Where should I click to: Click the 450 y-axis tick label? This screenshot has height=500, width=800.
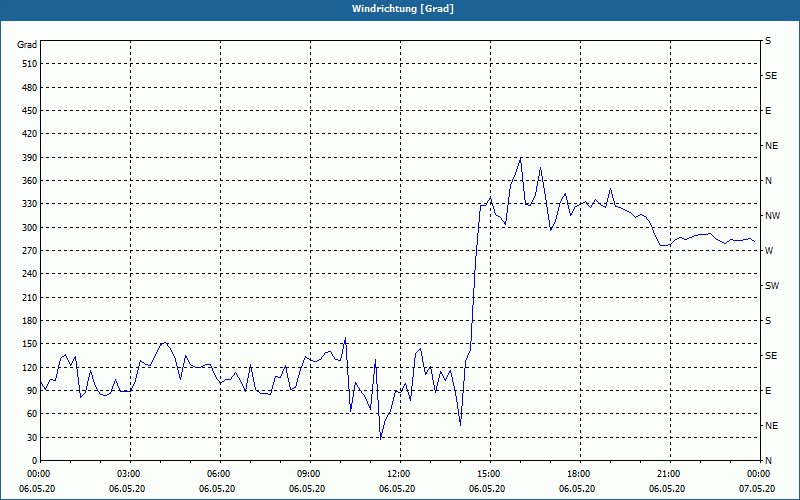click(x=30, y=111)
